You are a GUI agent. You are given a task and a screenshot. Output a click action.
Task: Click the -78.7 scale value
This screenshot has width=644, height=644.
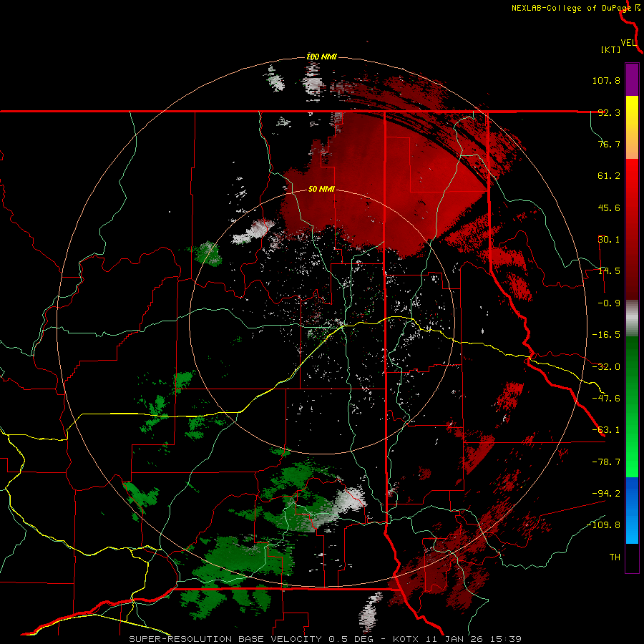coord(606,462)
